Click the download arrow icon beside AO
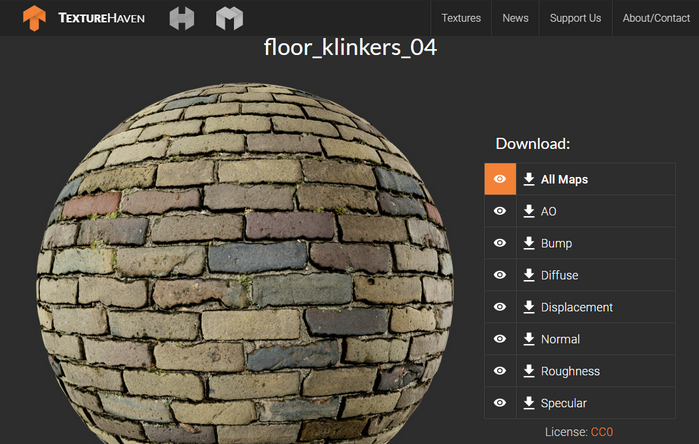Image resolution: width=699 pixels, height=444 pixels. [529, 211]
